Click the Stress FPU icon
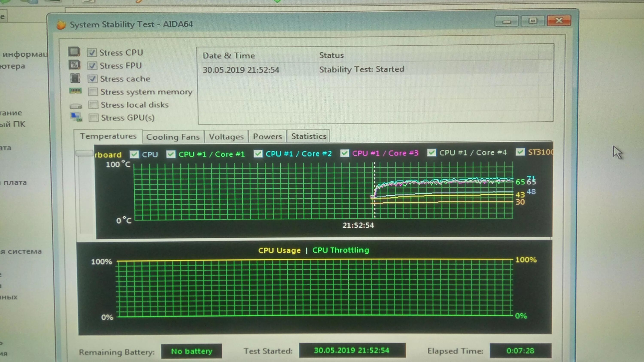The width and height of the screenshot is (644, 362). point(74,65)
